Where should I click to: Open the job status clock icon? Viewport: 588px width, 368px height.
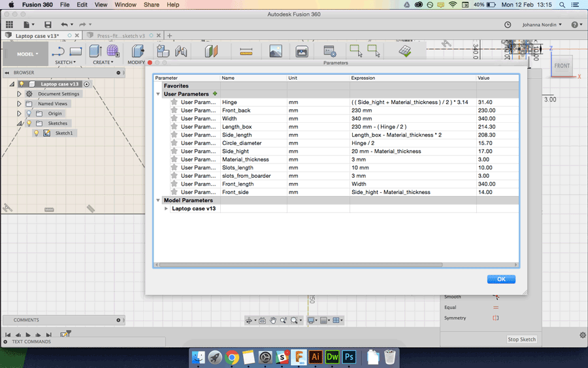point(508,25)
